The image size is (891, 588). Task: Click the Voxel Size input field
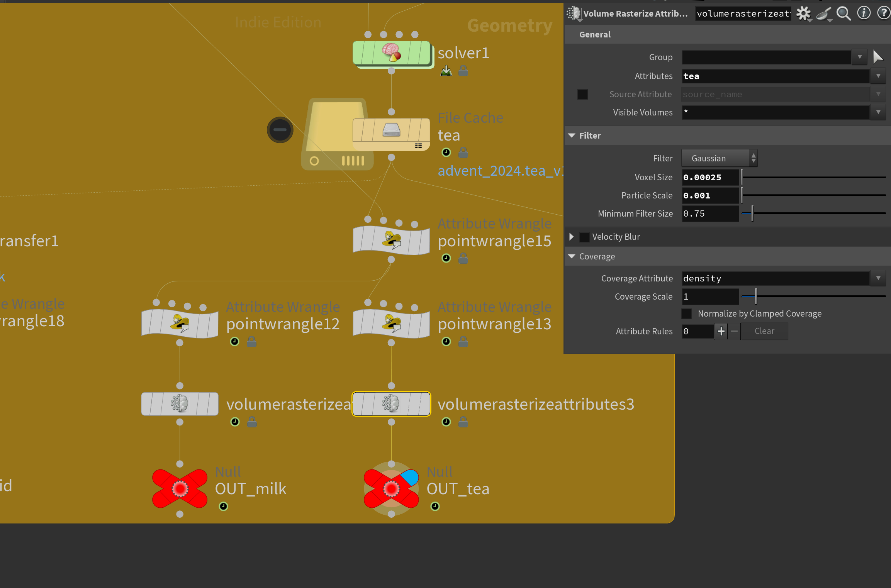pos(710,178)
